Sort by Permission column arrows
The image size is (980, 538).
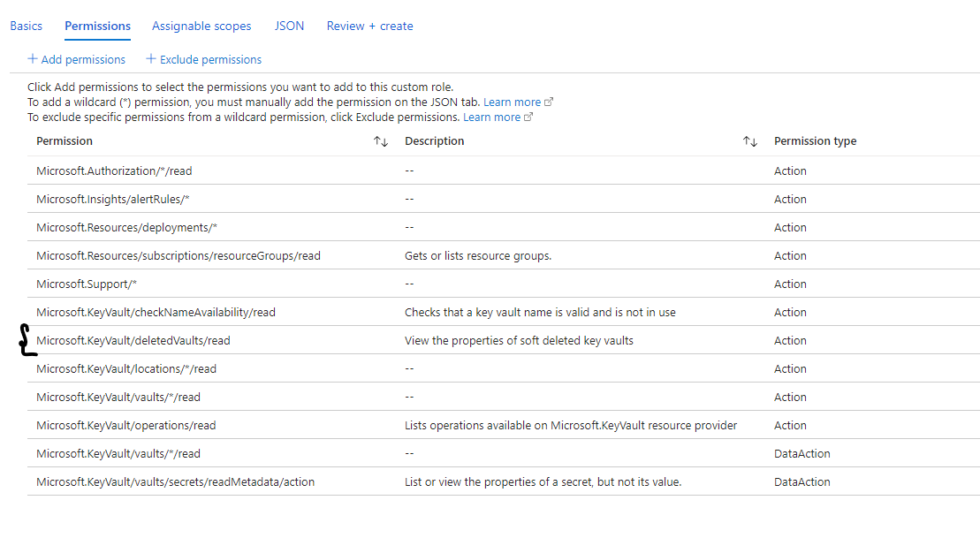(381, 141)
